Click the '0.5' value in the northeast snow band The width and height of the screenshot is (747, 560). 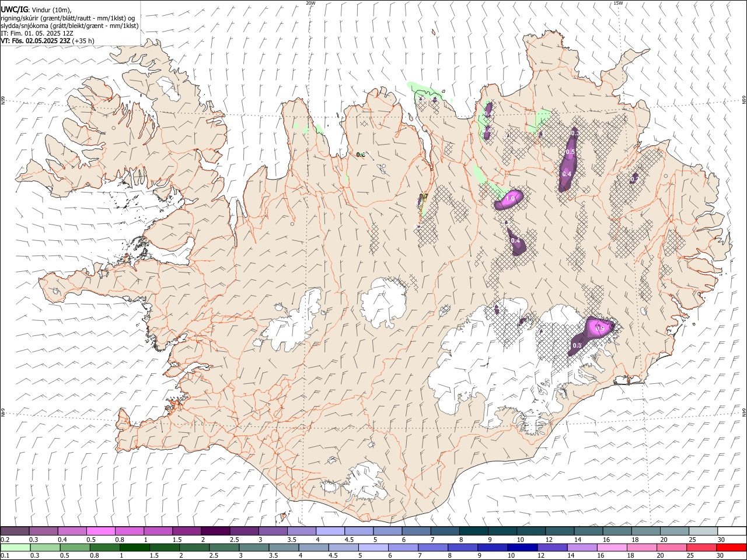click(570, 152)
